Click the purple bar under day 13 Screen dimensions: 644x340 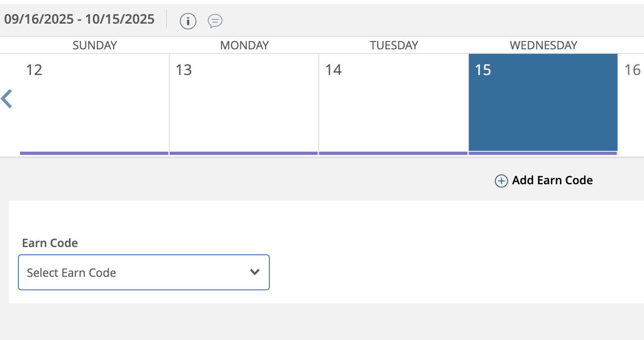point(244,153)
